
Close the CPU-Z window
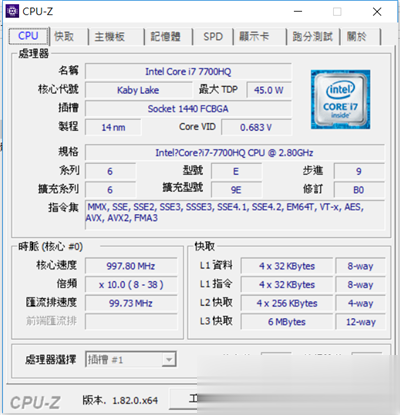tap(377, 12)
